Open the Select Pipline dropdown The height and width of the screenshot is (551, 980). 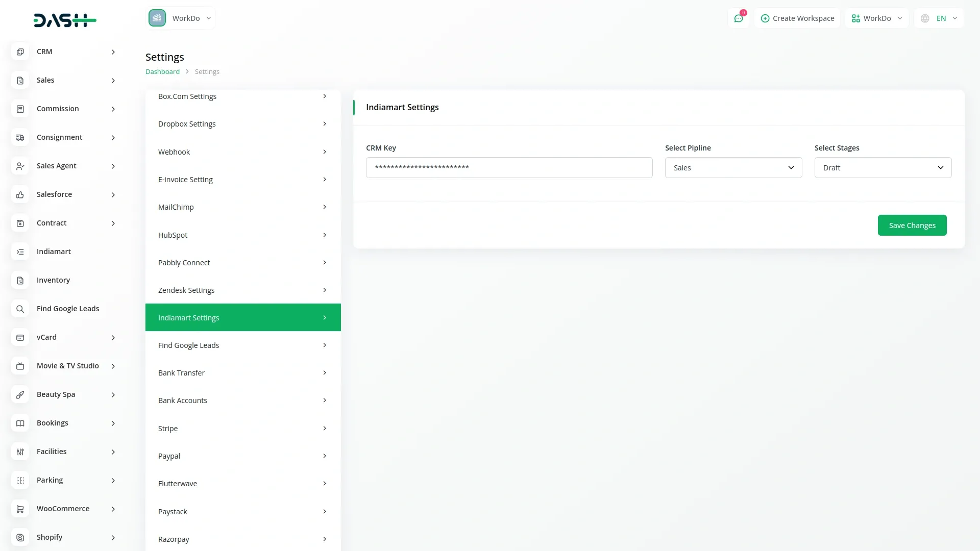point(733,168)
